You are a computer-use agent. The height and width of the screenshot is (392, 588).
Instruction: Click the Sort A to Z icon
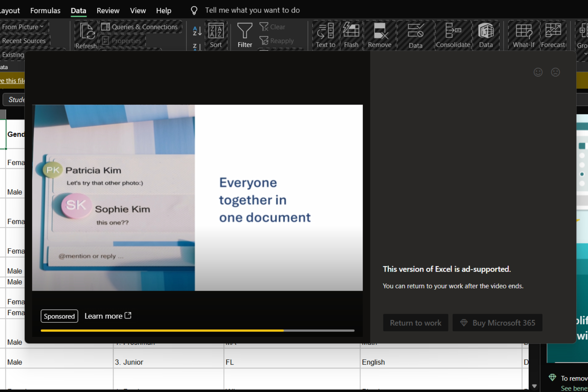click(197, 31)
